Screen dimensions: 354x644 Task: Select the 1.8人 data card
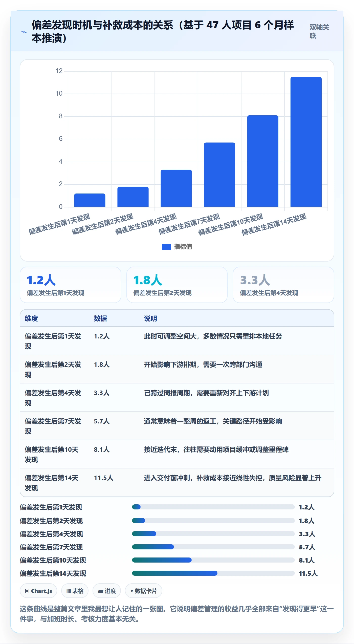pyautogui.click(x=177, y=285)
